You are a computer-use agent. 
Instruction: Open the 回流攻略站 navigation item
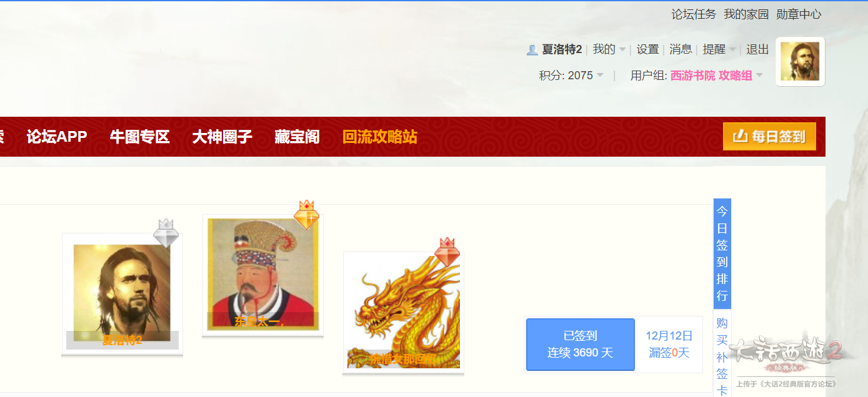[380, 137]
